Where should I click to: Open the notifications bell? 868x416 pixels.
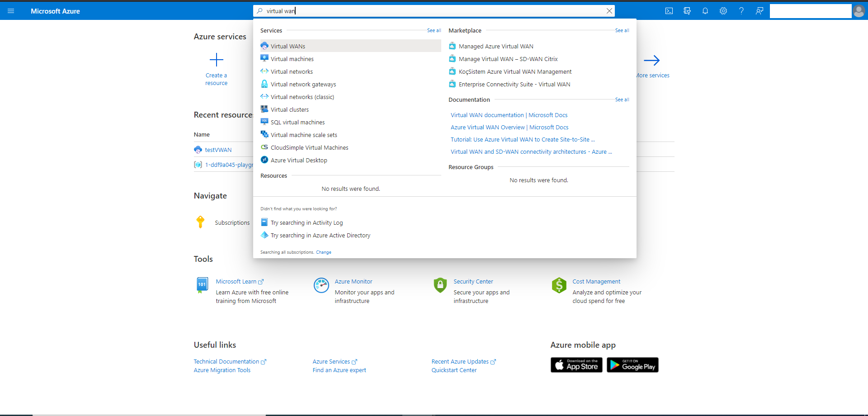(x=705, y=11)
